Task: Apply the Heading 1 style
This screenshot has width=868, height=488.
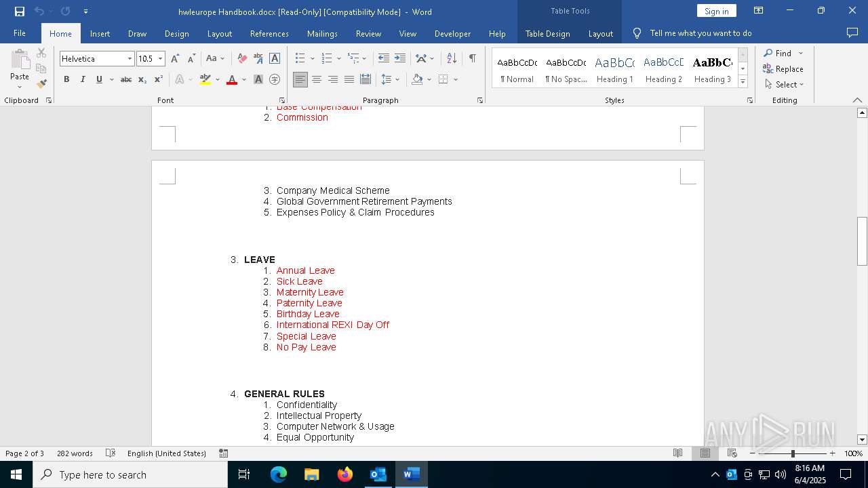Action: 614,69
